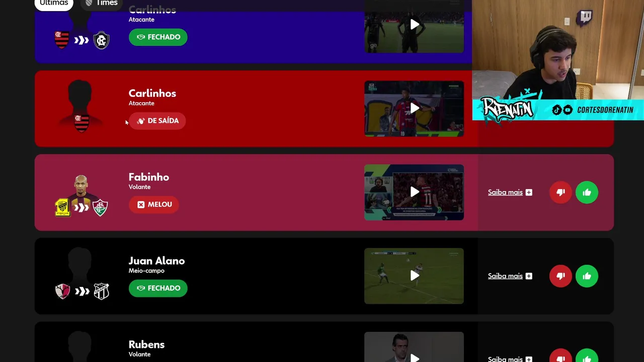The image size is (644, 362).
Task: Thumbs up the Juan Alano transfer
Action: pos(587,276)
